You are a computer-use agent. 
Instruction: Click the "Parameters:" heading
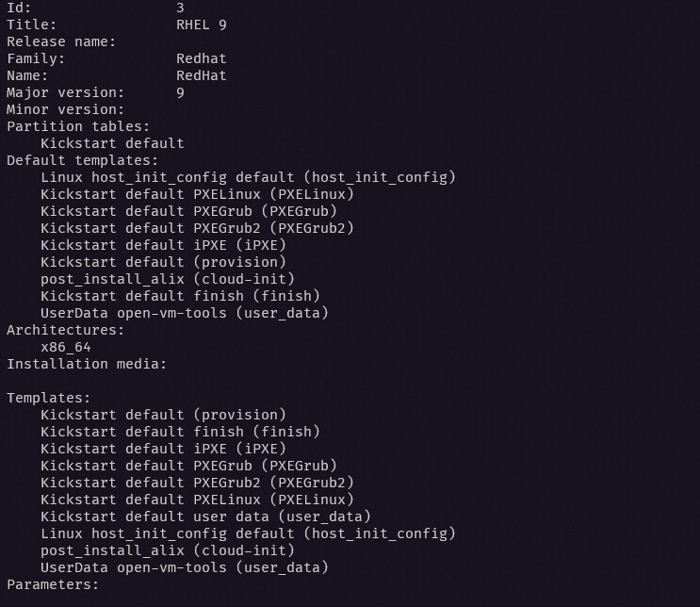pos(53,584)
